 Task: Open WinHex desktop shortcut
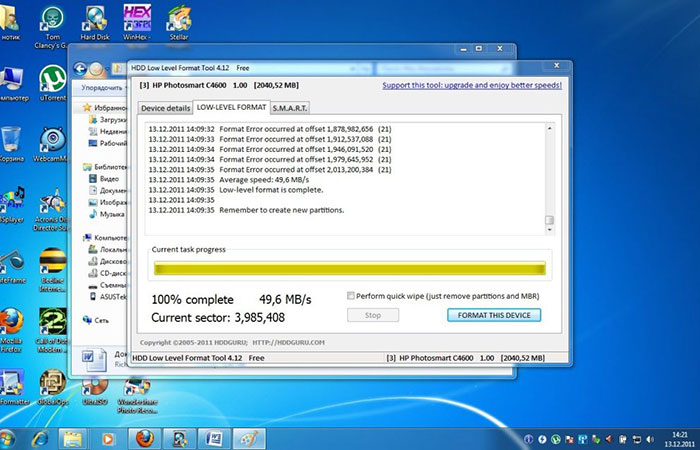click(137, 22)
